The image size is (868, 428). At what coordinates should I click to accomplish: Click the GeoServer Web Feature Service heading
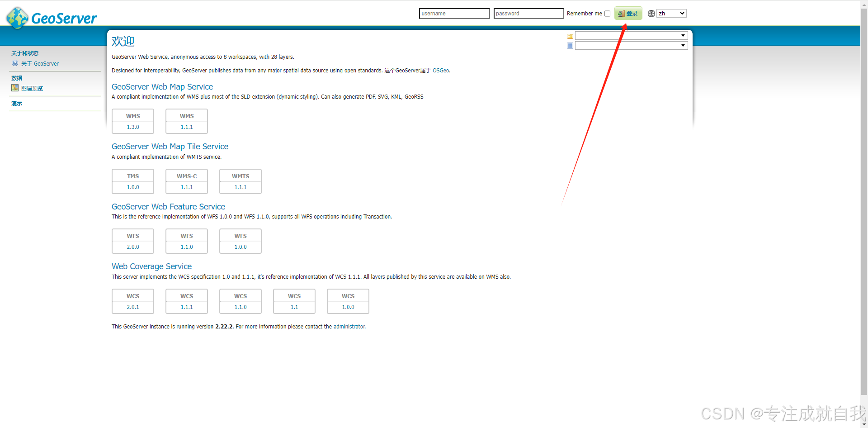coord(168,207)
